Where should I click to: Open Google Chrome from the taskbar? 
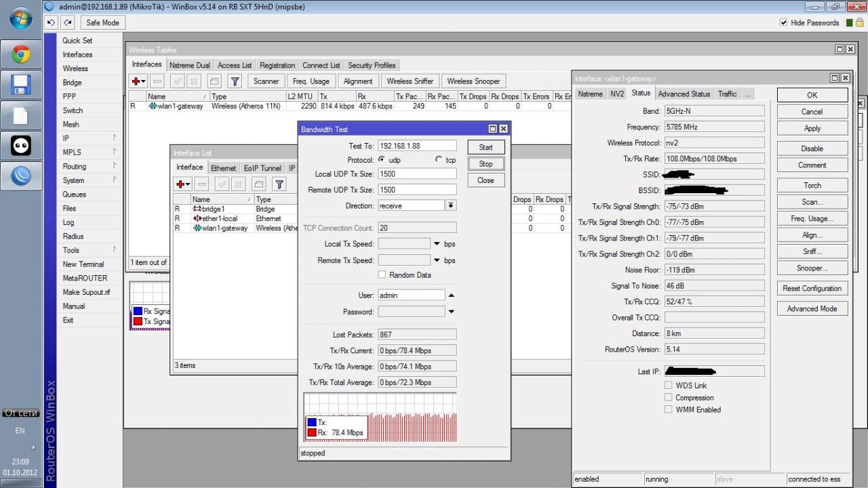point(20,54)
